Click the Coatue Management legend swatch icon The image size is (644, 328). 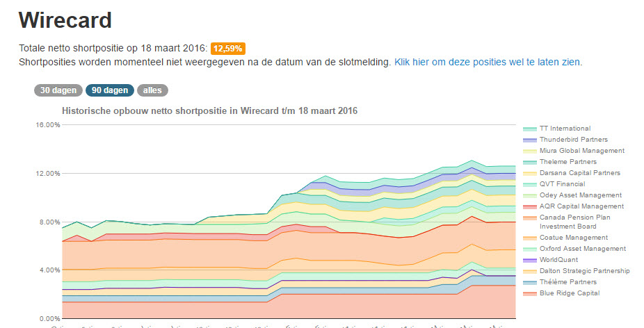(x=529, y=238)
